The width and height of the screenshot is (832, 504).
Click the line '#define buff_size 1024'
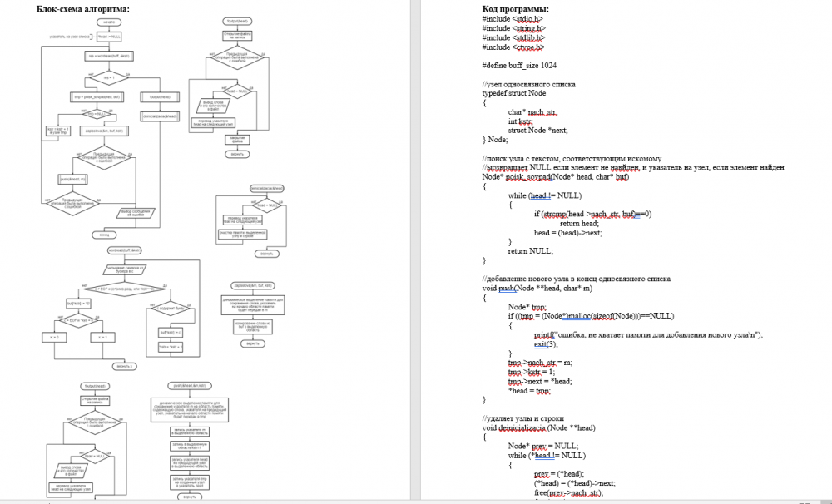[519, 65]
